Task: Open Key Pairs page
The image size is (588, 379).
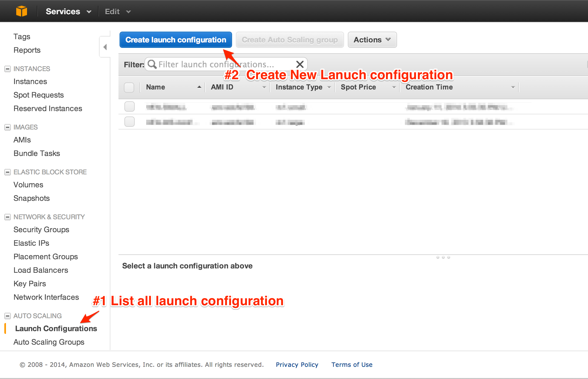Action: click(x=30, y=284)
